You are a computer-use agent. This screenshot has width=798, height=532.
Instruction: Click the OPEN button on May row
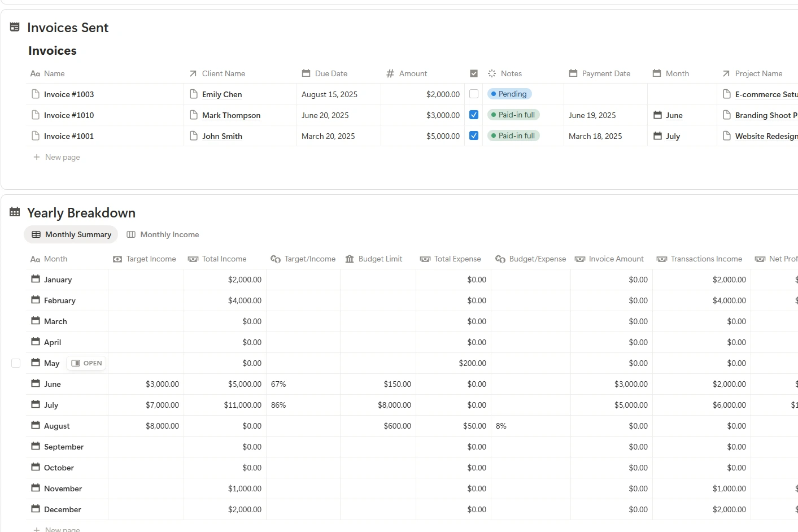[x=87, y=363]
